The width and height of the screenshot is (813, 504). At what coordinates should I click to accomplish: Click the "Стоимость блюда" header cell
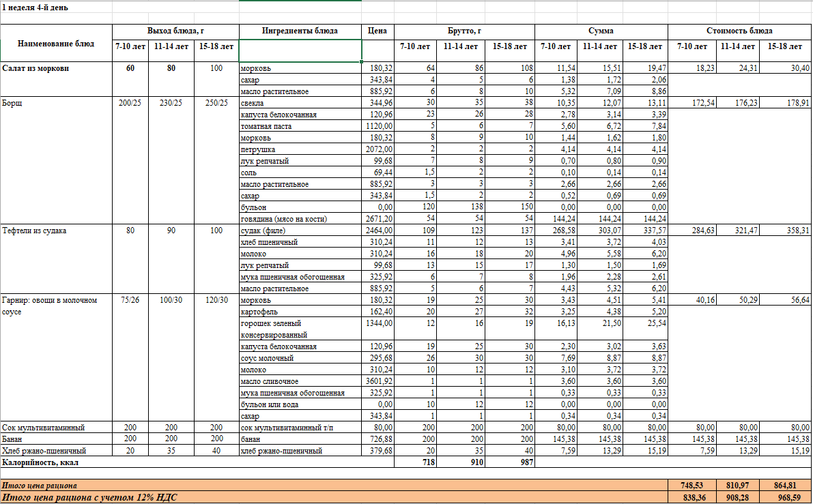(x=739, y=31)
